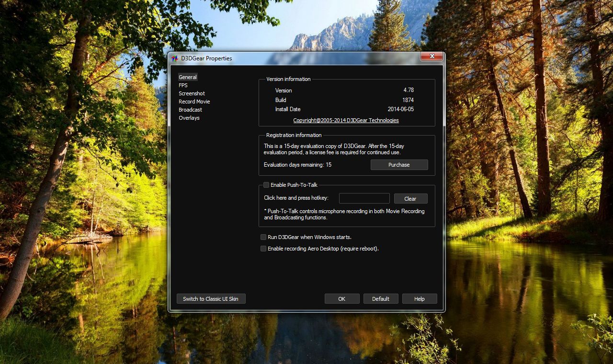Viewport: 613px width, 364px height.
Task: Open the FPS settings page
Action: click(183, 85)
